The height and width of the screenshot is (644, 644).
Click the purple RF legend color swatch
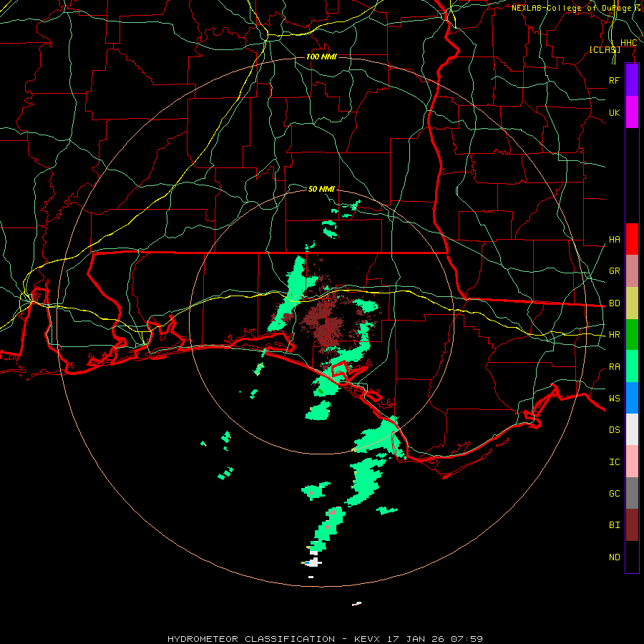[632, 79]
